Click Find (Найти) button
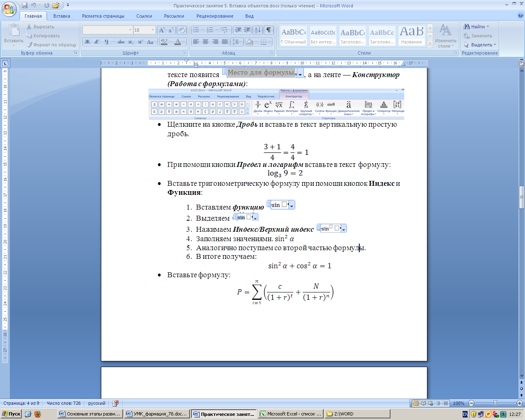The height and width of the screenshot is (420, 525). pyautogui.click(x=477, y=27)
